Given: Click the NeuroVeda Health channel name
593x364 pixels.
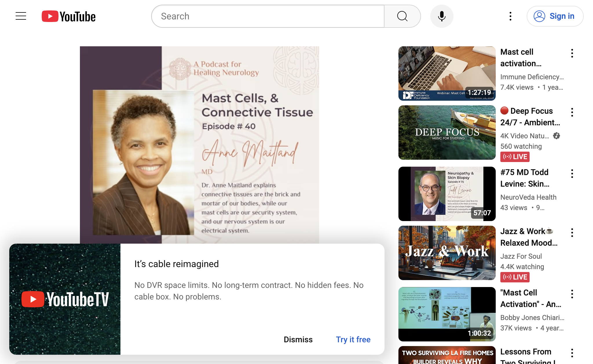Looking at the screenshot, I should point(528,197).
